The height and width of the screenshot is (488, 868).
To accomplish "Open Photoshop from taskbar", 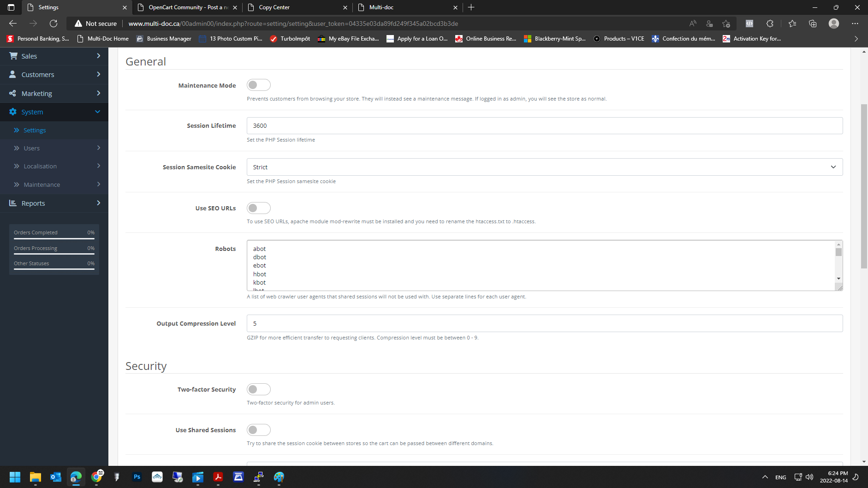I will [x=137, y=477].
